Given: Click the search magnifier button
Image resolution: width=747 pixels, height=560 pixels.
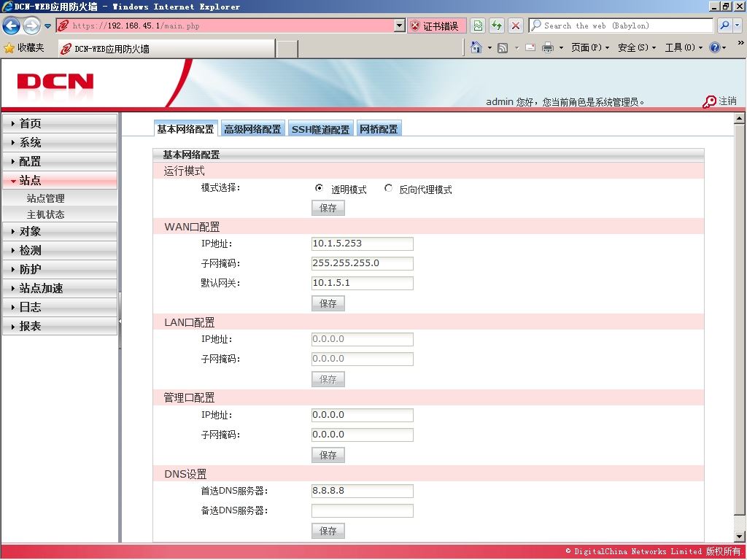Looking at the screenshot, I should [724, 26].
